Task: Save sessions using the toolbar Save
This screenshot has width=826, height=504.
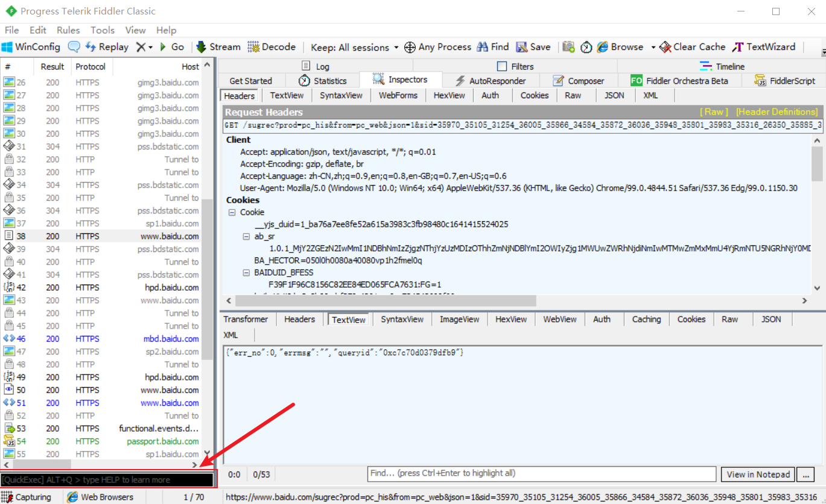Action: [533, 47]
